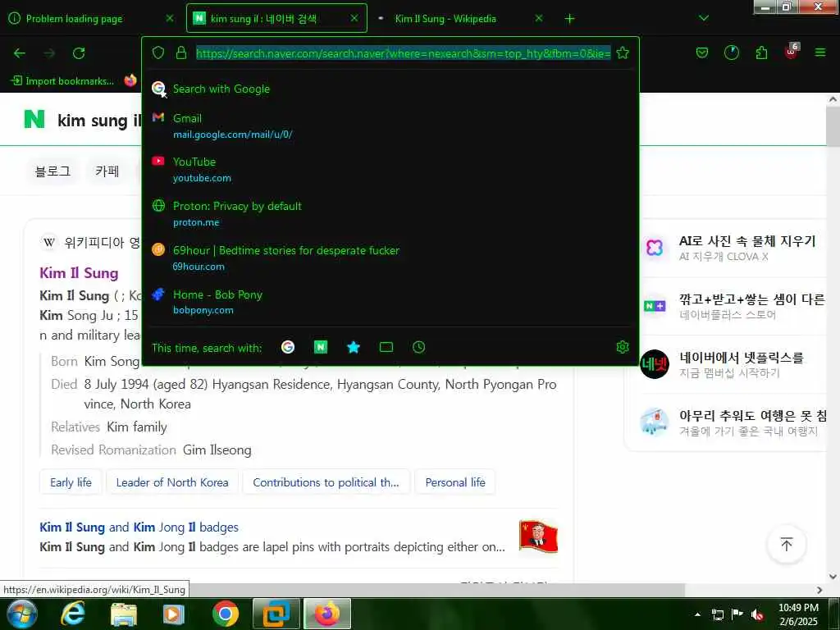Image resolution: width=840 pixels, height=630 pixels.
Task: Close the Kim Il Sung Wikipedia tab
Action: click(539, 18)
